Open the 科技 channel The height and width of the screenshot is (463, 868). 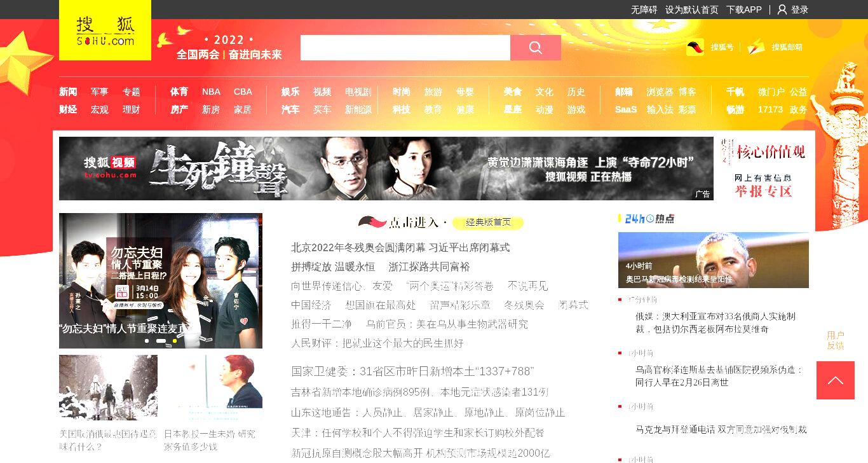pyautogui.click(x=402, y=109)
